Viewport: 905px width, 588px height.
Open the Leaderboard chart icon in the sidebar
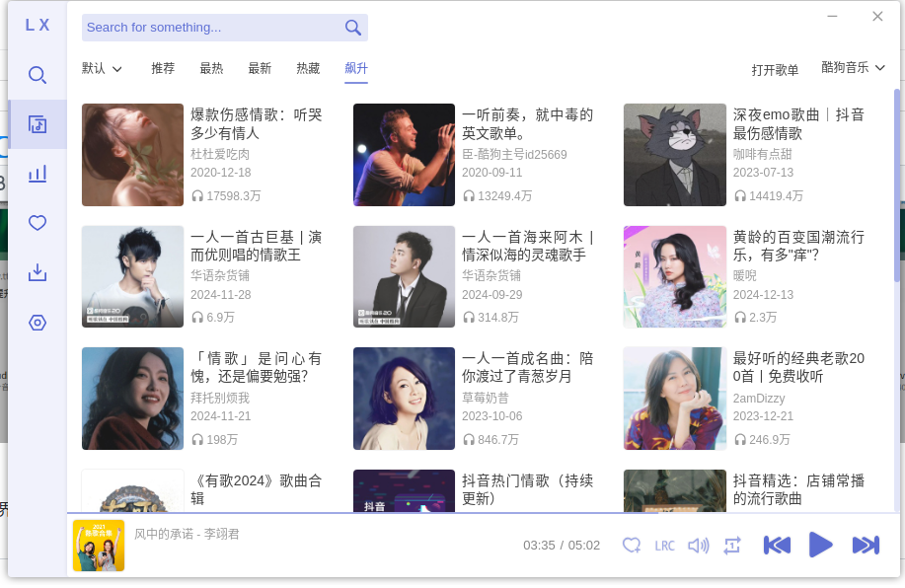tap(38, 174)
